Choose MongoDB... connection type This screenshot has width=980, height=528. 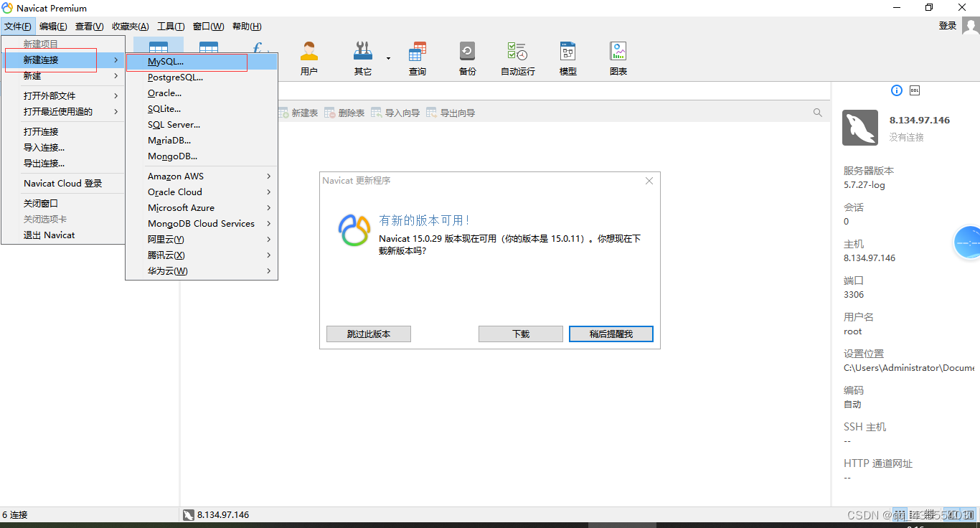pyautogui.click(x=202, y=156)
